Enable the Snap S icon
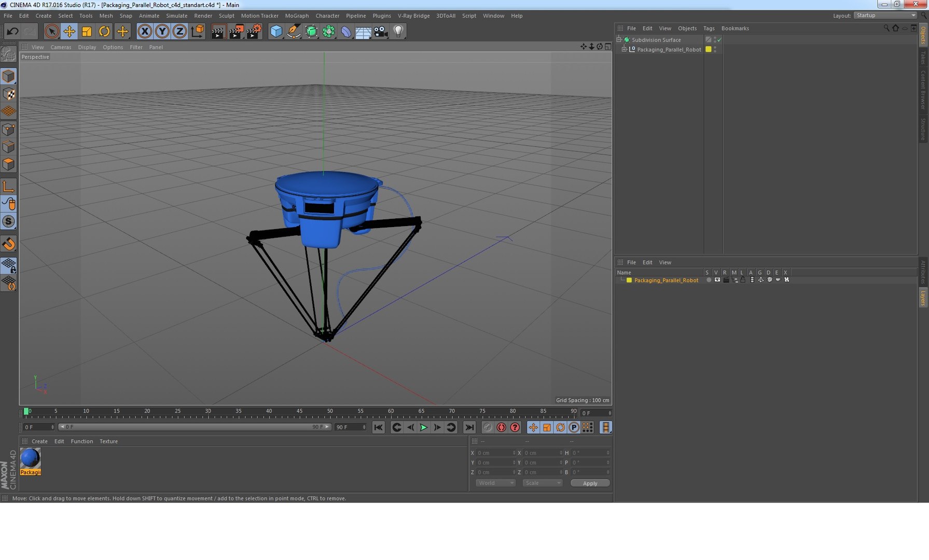 click(9, 221)
